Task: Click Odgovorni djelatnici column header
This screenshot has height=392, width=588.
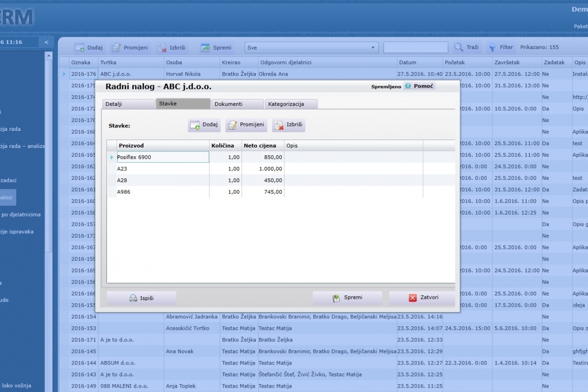Action: pyautogui.click(x=327, y=62)
